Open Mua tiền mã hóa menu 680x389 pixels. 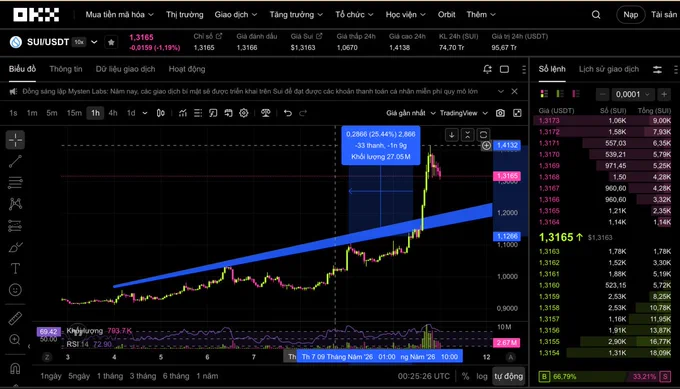point(119,15)
